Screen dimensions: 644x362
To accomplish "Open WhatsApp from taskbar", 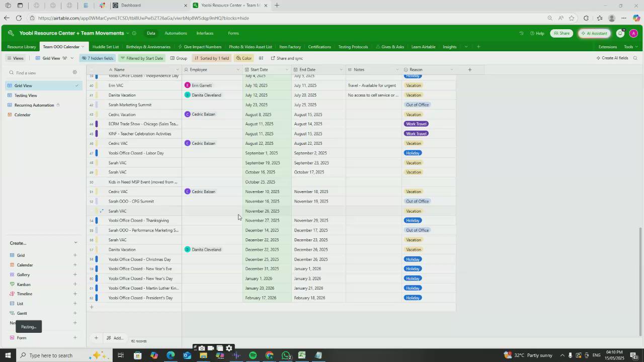I will point(286,355).
